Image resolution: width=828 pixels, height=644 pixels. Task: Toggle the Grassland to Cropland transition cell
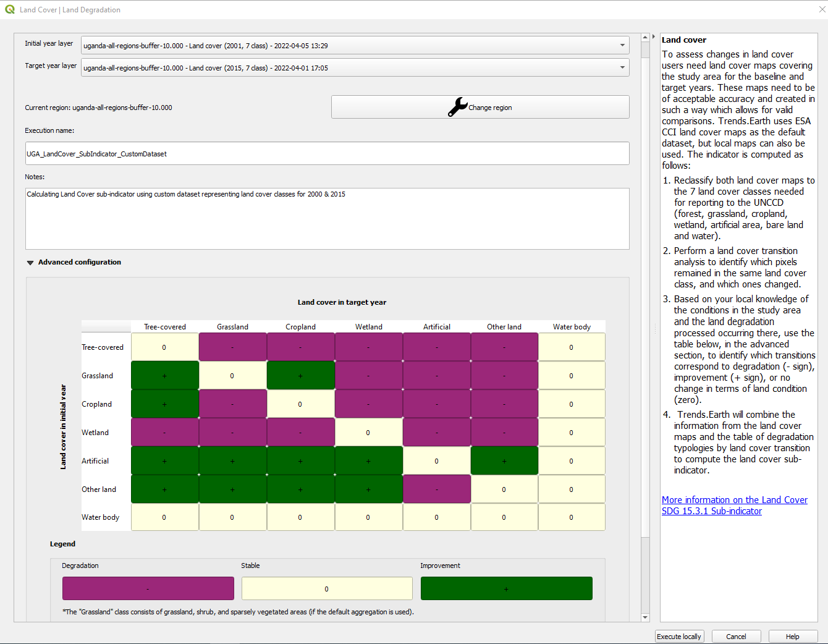(x=300, y=375)
